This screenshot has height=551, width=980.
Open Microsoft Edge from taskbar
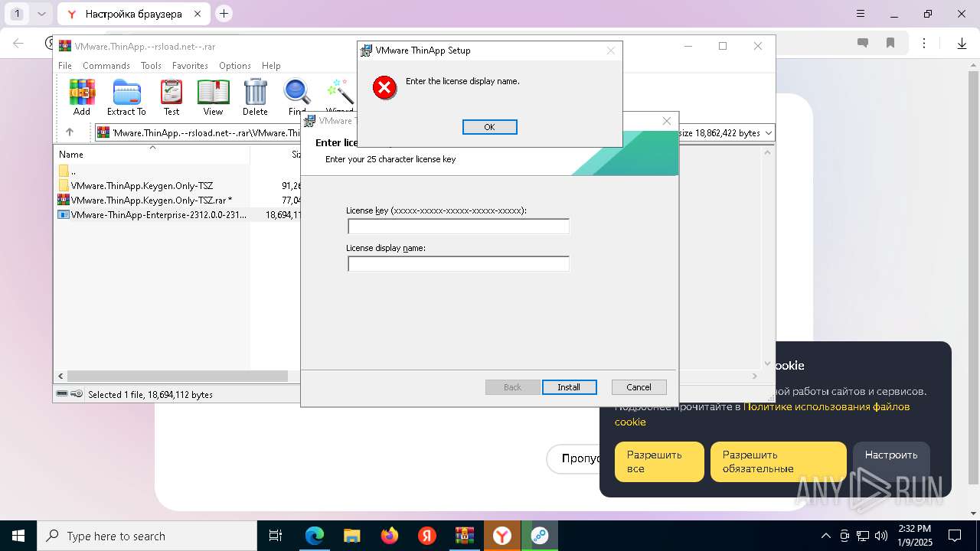point(314,536)
